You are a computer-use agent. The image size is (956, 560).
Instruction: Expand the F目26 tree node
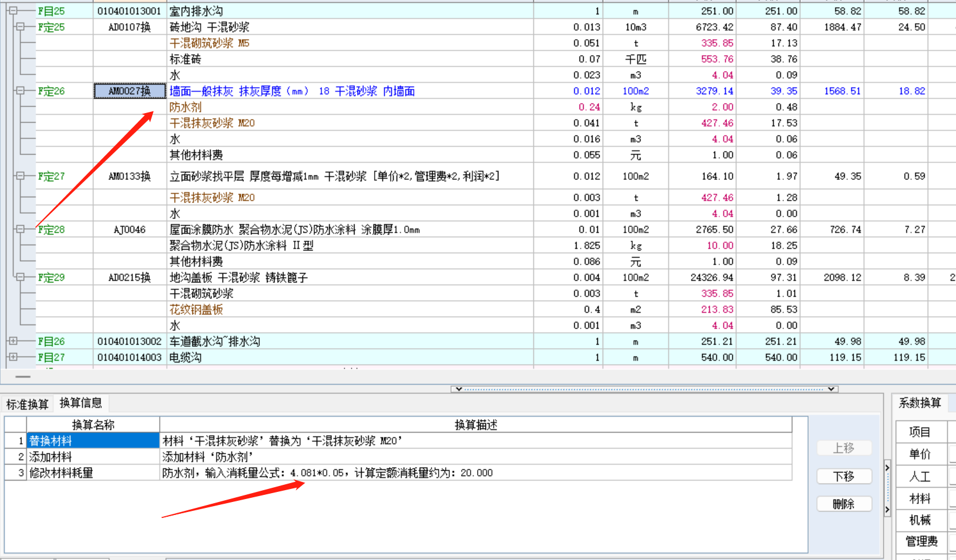click(13, 341)
